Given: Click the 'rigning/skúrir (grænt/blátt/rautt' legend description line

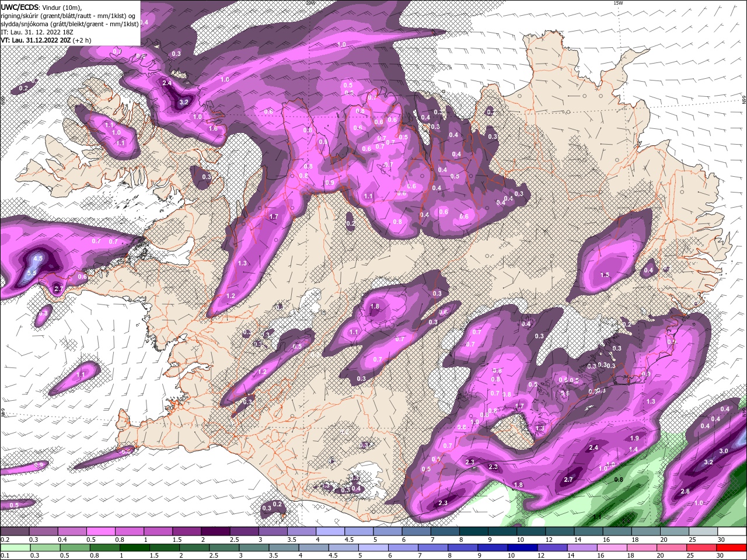Looking at the screenshot, I should point(69,15).
